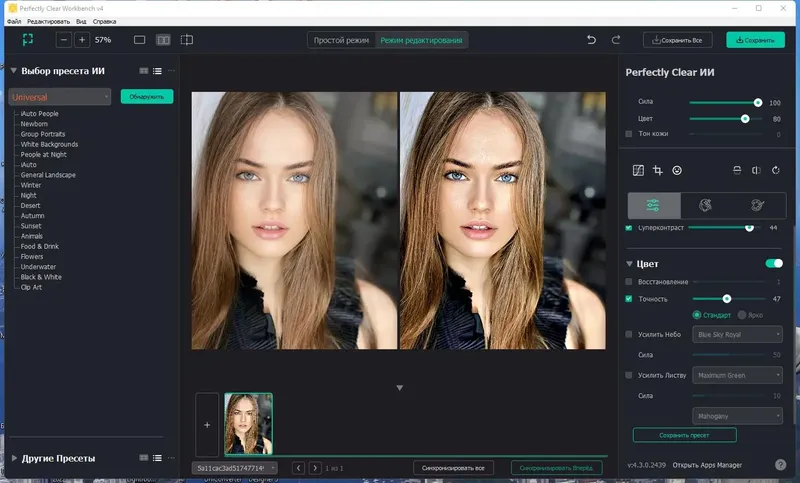This screenshot has height=483, width=800.
Task: Zoom out with the minus button
Action: tap(64, 40)
